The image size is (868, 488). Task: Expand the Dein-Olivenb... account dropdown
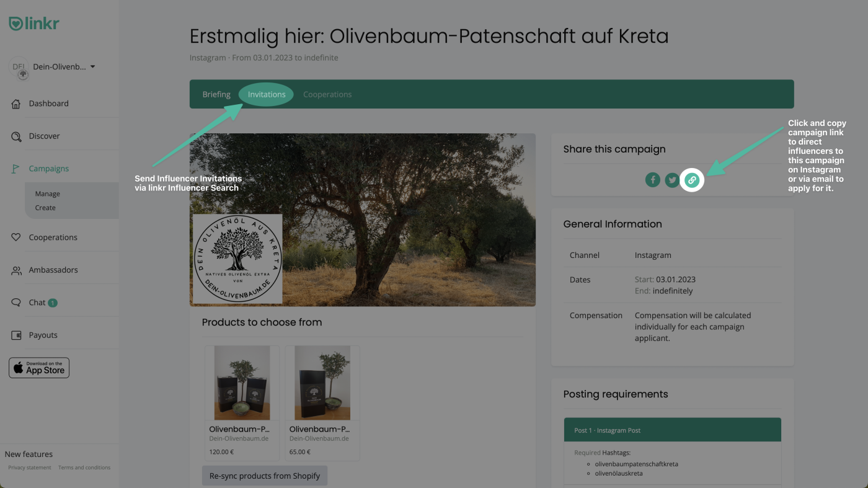tap(92, 67)
